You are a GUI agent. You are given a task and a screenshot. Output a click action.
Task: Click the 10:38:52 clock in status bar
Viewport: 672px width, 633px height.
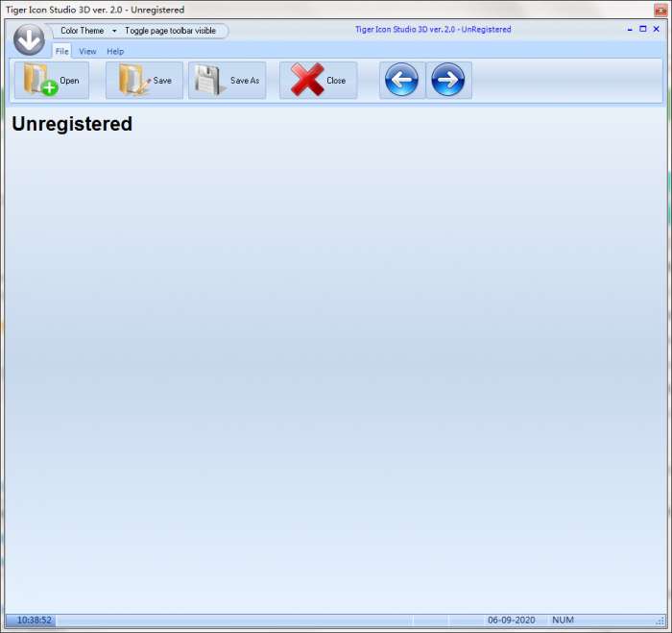(x=35, y=621)
